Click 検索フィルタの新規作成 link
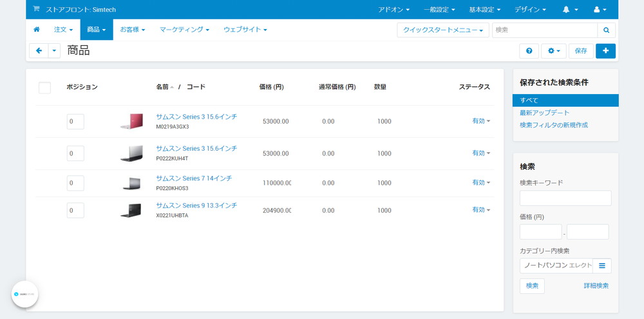Screen dimensions: 644x319 [554, 125]
